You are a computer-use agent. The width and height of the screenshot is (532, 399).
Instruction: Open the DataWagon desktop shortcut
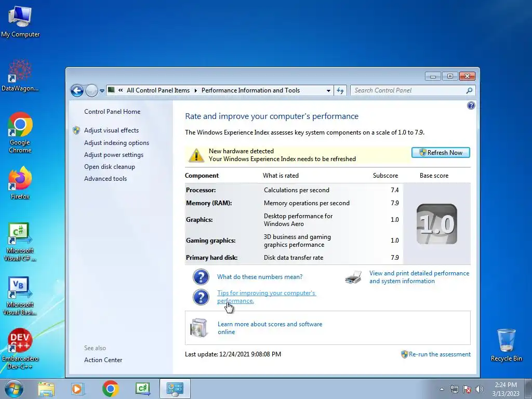point(20,75)
